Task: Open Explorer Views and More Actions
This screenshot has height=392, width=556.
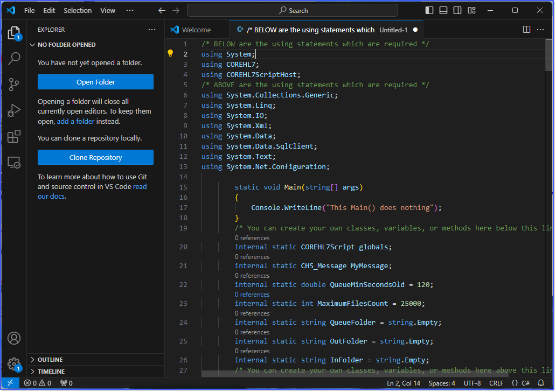Action: [x=152, y=30]
